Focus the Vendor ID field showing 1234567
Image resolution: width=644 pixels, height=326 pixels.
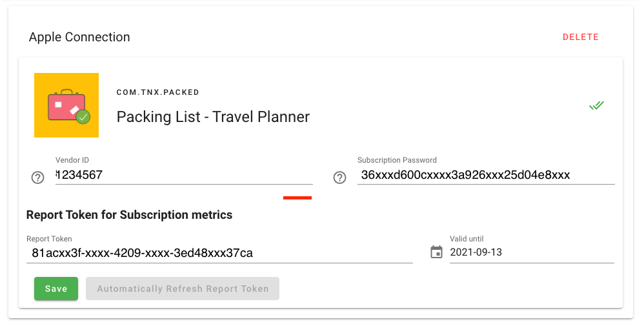point(184,175)
